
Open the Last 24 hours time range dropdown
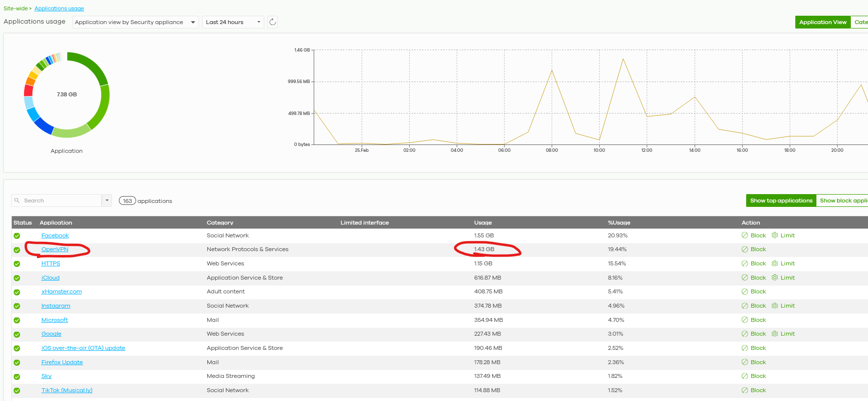[x=233, y=22]
